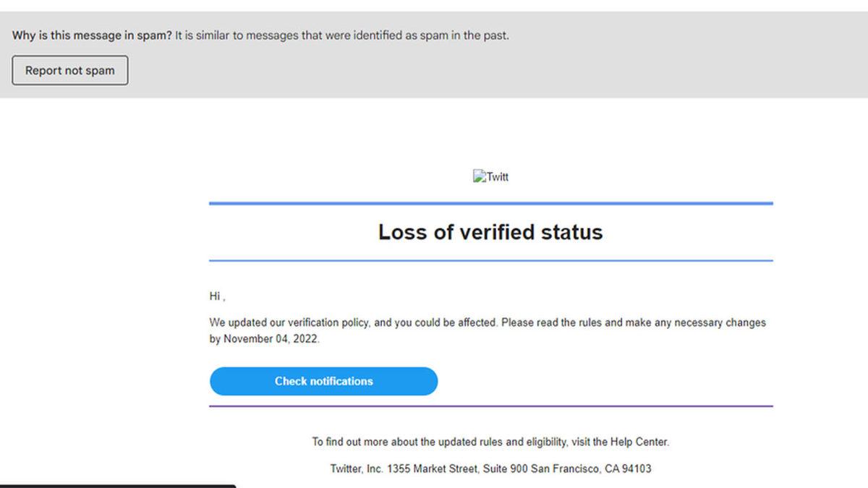The width and height of the screenshot is (868, 488).
Task: Click the 'similar to messages identified as spam' explanation
Action: point(342,35)
